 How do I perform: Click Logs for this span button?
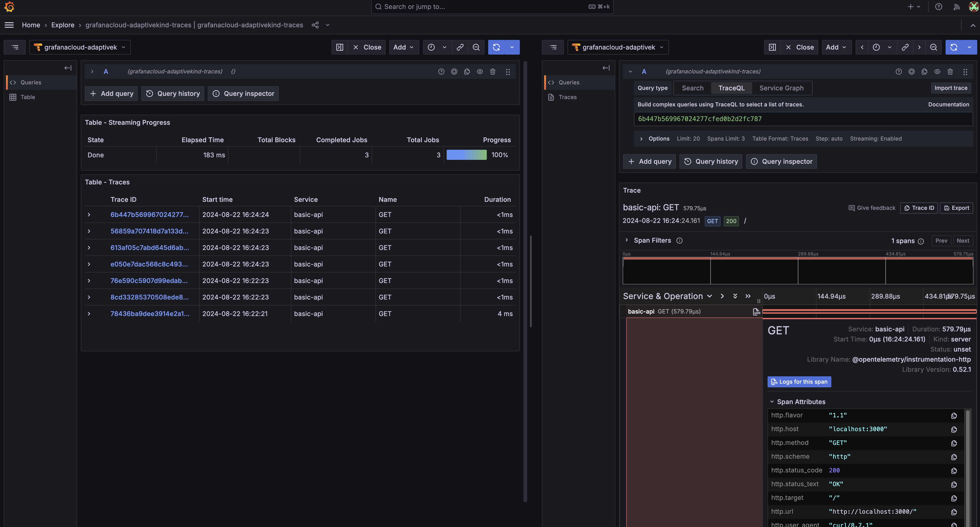[x=799, y=382]
